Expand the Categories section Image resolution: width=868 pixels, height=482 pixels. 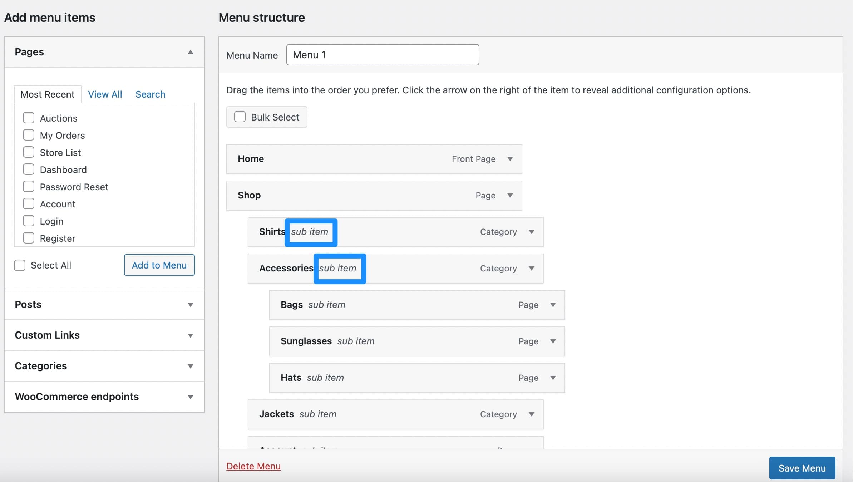point(191,366)
